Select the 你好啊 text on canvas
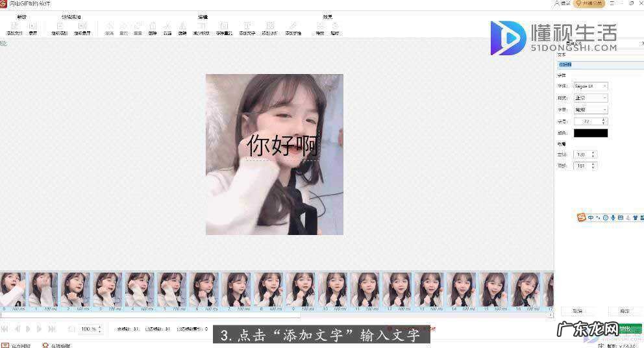 pyautogui.click(x=282, y=145)
